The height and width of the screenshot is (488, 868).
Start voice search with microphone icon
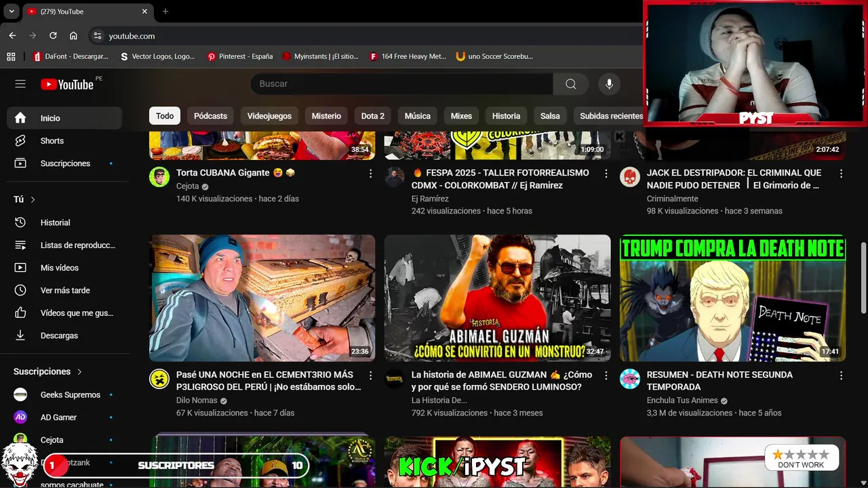[x=609, y=84]
